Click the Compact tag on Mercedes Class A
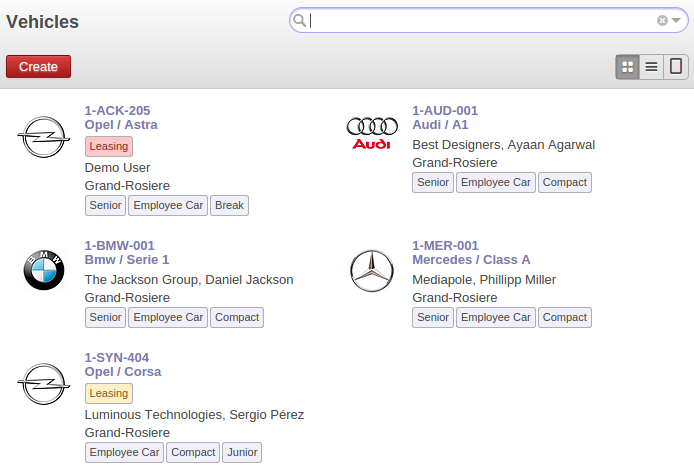694x470 pixels. [565, 317]
